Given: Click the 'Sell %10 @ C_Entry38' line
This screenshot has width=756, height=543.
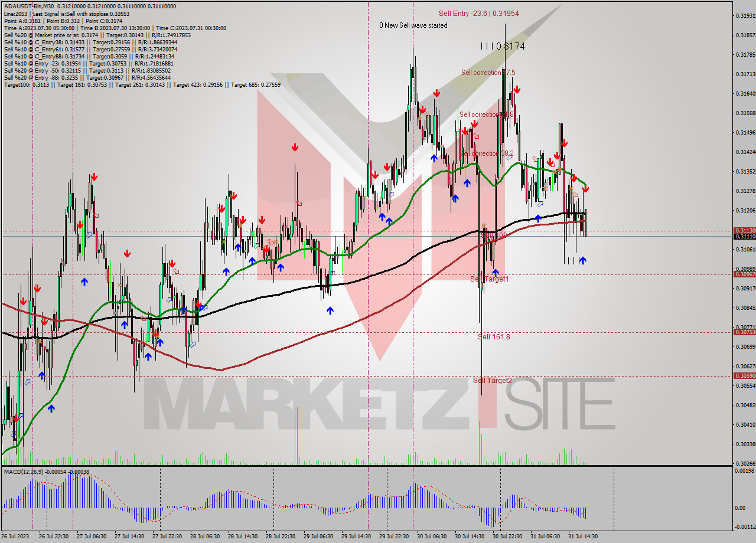Looking at the screenshot, I should pos(90,42).
